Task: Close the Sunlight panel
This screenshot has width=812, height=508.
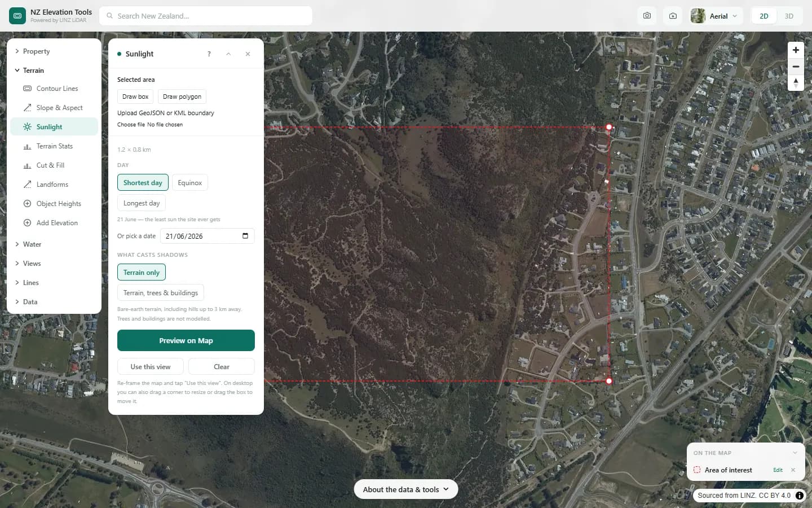Action: [x=248, y=54]
